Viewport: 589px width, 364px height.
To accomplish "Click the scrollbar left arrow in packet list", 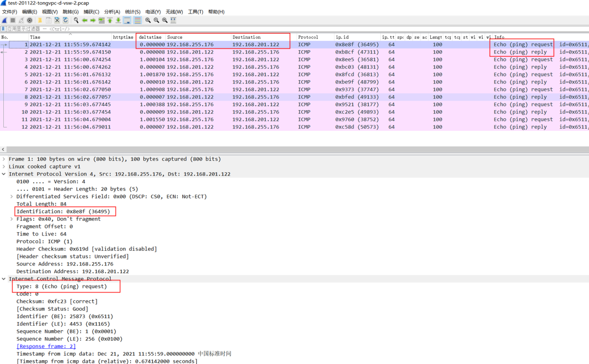I will coord(3,149).
